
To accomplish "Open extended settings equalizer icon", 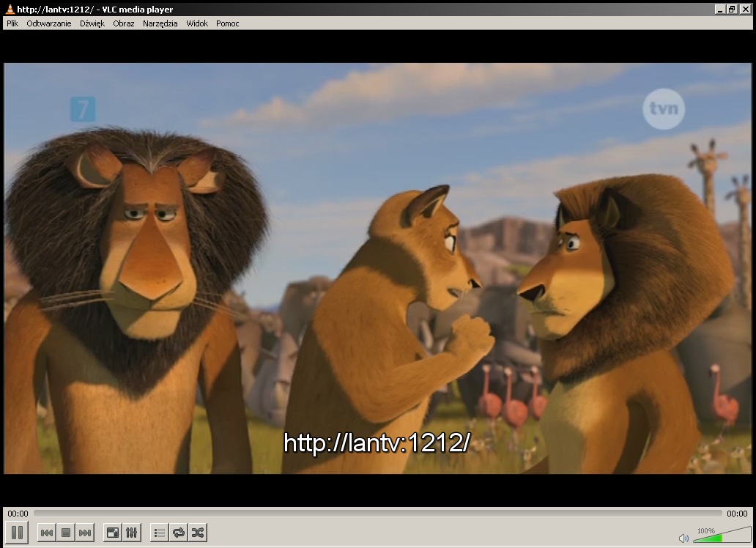I will click(132, 533).
